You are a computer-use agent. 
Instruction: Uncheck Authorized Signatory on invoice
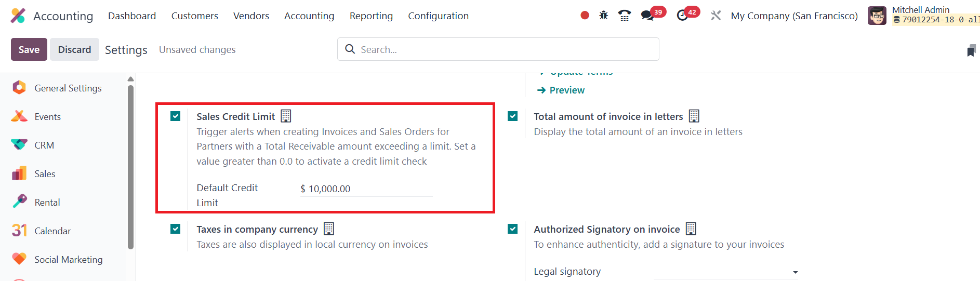[513, 229]
